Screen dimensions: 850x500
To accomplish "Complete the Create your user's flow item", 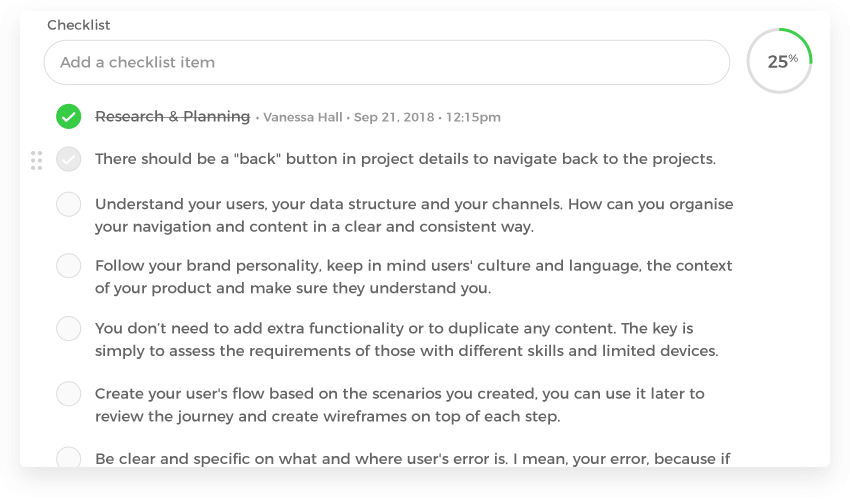I will point(68,394).
